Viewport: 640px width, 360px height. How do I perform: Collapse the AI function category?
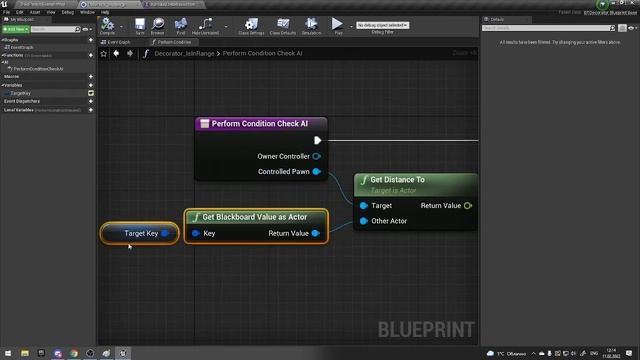(x=2, y=62)
